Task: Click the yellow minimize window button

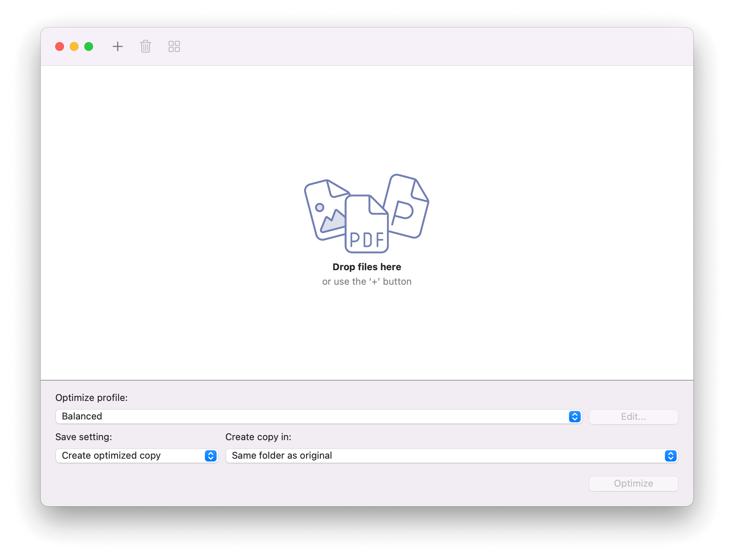Action: (x=74, y=46)
